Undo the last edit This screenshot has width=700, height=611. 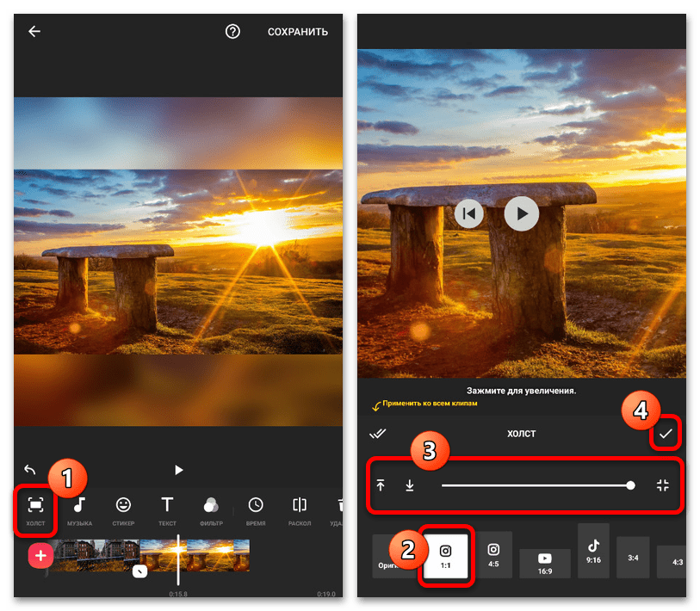30,470
